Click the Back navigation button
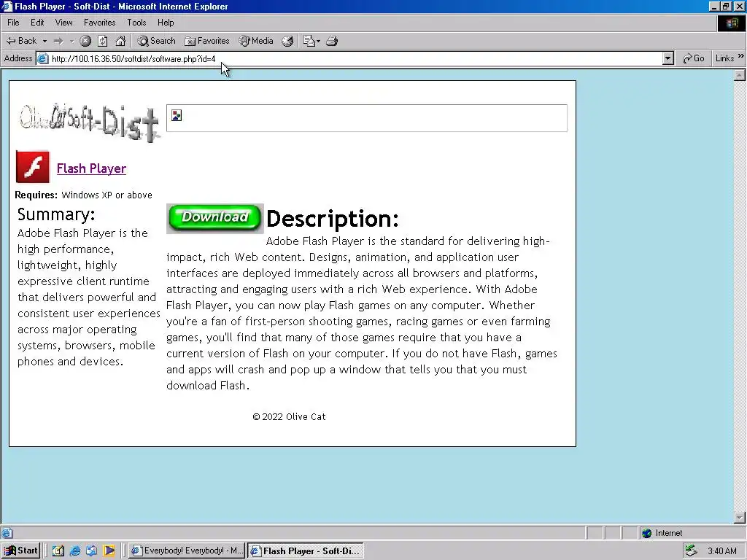Viewport: 747px width, 560px height. pos(21,41)
